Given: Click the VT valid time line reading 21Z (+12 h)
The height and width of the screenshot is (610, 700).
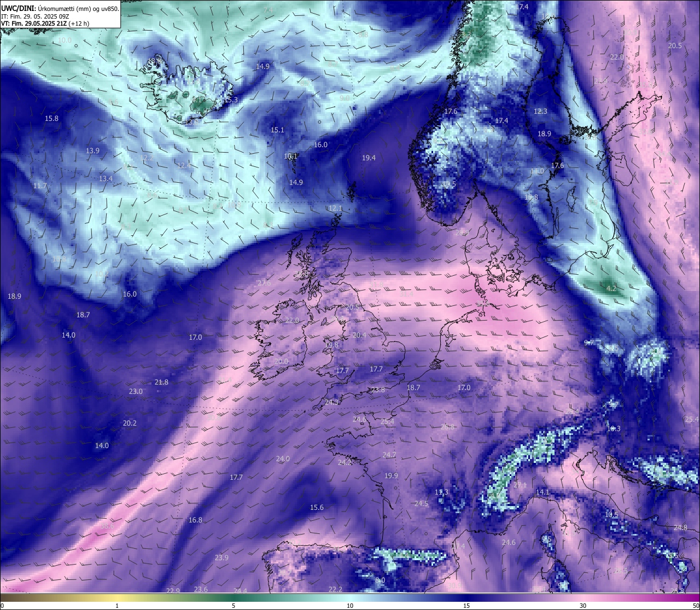Looking at the screenshot, I should point(45,24).
